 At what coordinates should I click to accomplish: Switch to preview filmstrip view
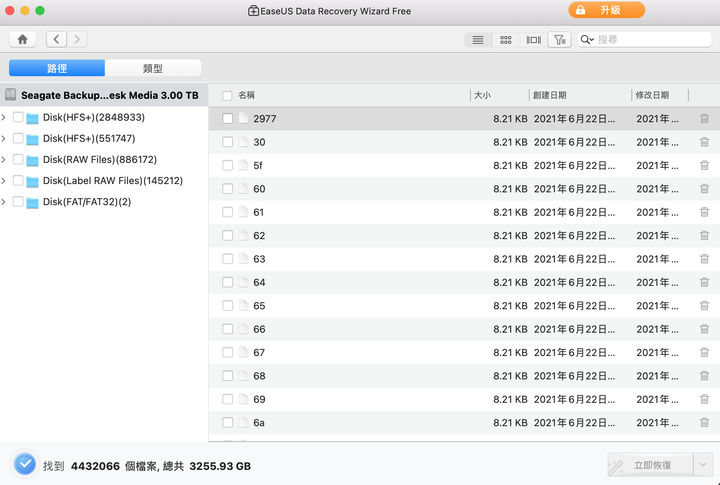[x=533, y=40]
